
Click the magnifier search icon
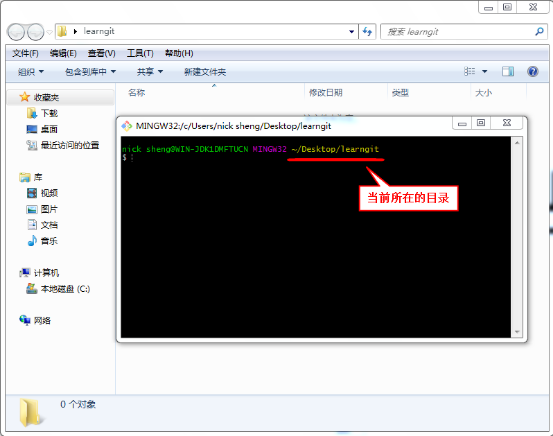click(539, 32)
